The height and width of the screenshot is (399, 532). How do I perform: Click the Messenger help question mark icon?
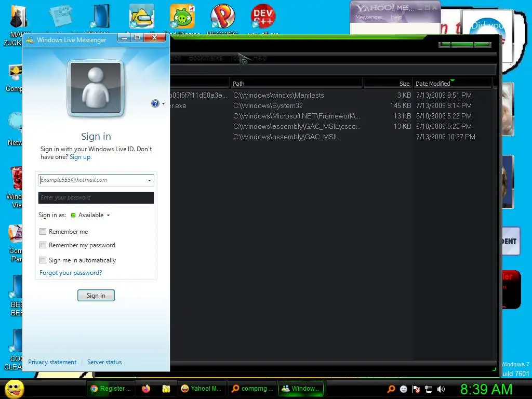coord(155,103)
